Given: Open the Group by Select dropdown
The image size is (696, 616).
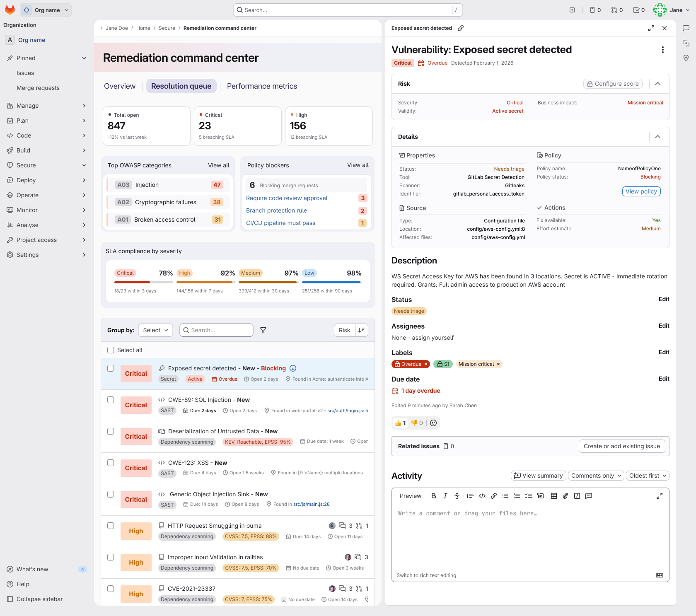Looking at the screenshot, I should tap(156, 330).
